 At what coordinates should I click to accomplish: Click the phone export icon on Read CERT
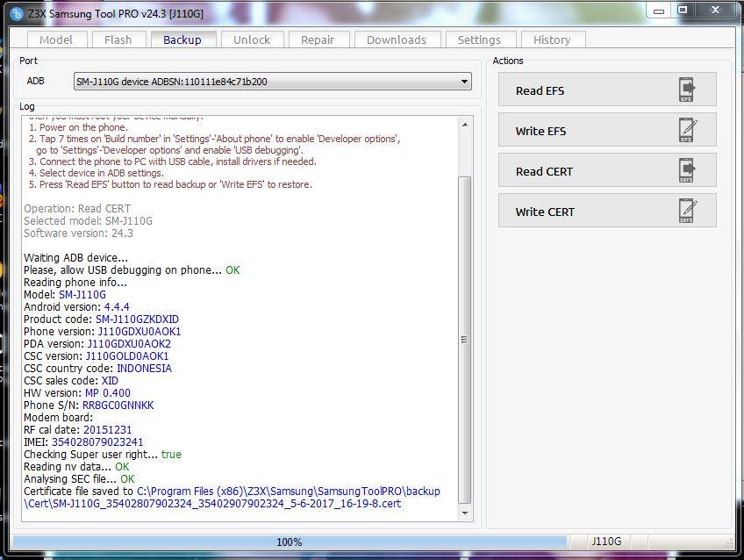687,170
